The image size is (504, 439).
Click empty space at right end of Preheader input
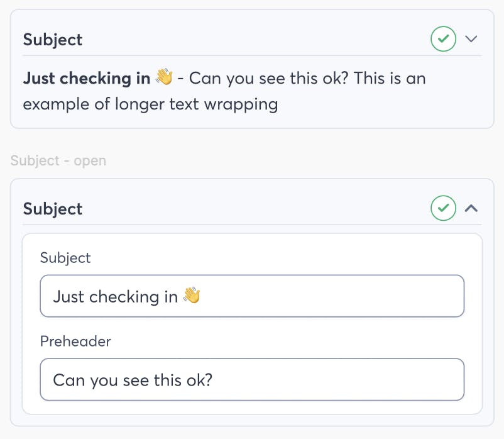(x=408, y=380)
